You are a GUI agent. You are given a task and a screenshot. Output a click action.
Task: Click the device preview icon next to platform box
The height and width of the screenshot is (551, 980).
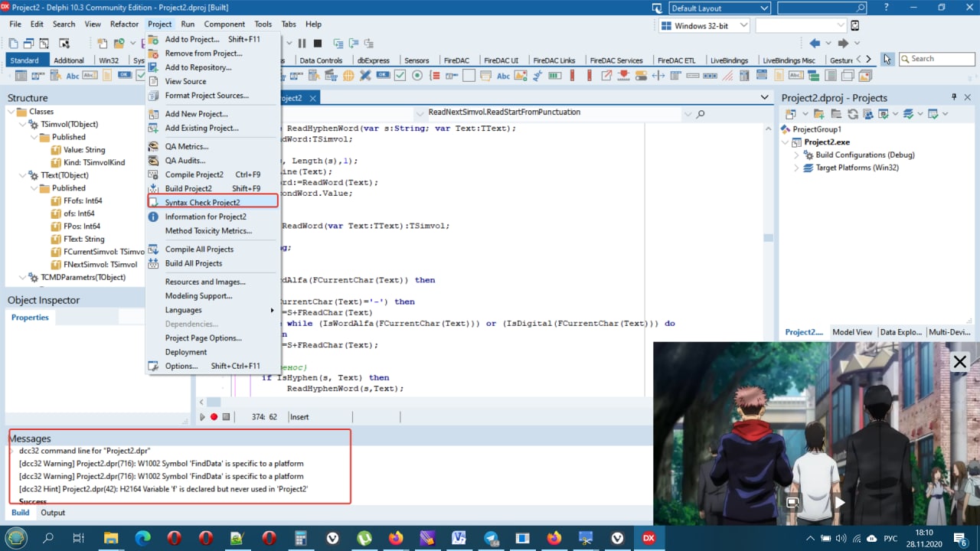(855, 26)
